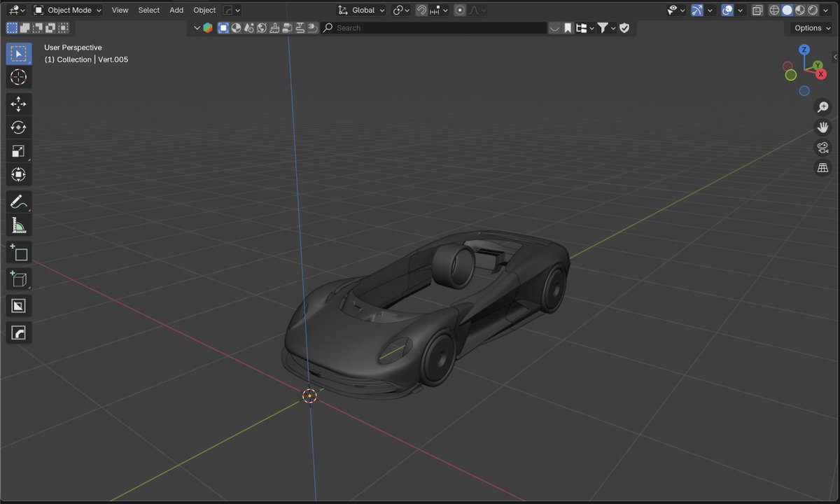The image size is (840, 504).
Task: Toggle the highlighted white square filter icon
Action: coord(223,28)
